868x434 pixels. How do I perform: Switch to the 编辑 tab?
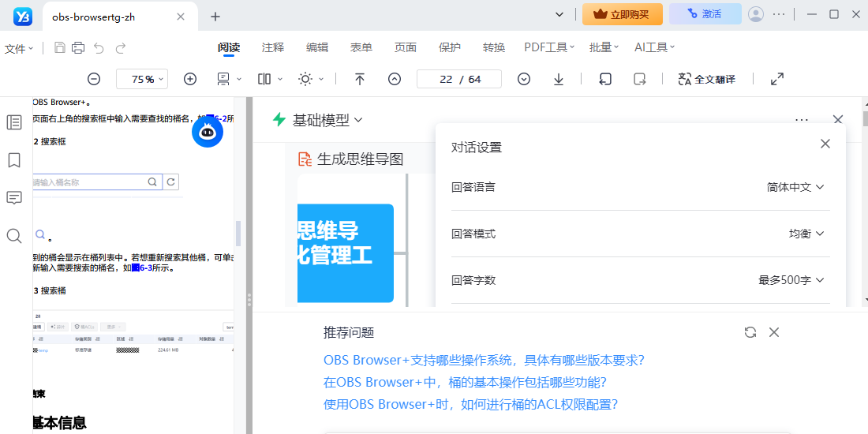pos(317,47)
